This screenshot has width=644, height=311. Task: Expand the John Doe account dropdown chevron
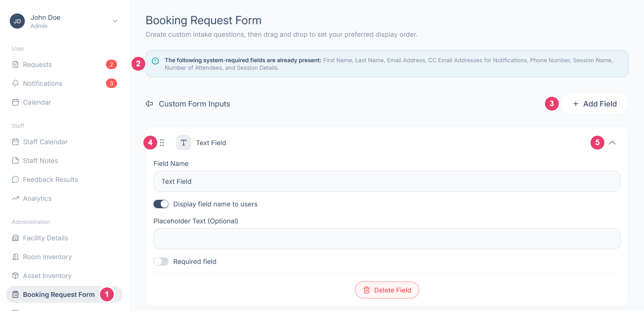tap(115, 21)
